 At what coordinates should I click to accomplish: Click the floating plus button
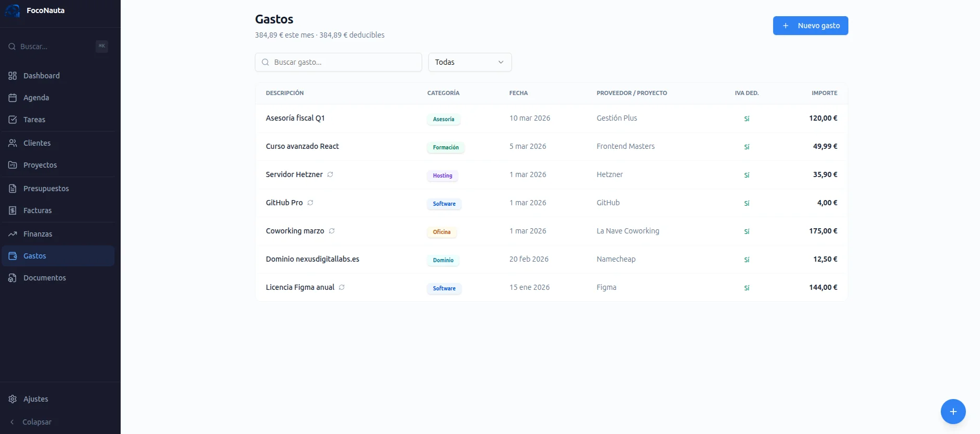(953, 412)
